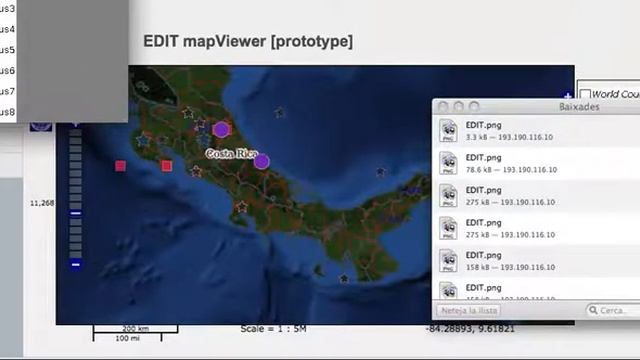The width and height of the screenshot is (640, 360).
Task: Click the plus layer-switcher icon at map corner
Action: point(568,96)
